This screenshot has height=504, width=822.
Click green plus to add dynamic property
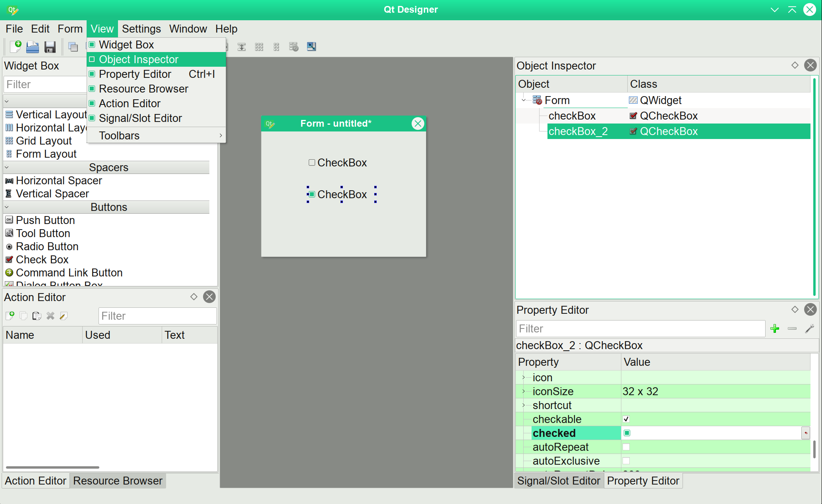(775, 328)
